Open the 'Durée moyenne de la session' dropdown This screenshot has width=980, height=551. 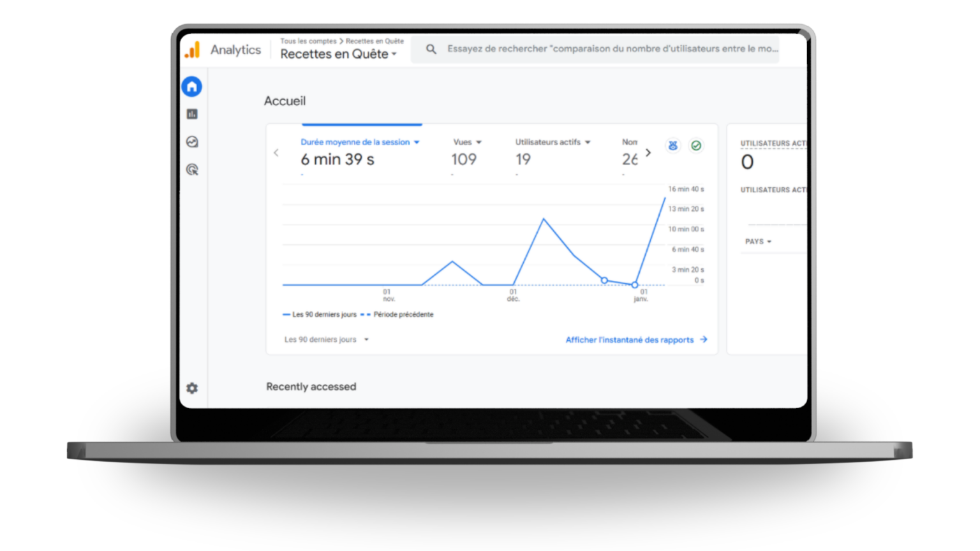point(360,142)
